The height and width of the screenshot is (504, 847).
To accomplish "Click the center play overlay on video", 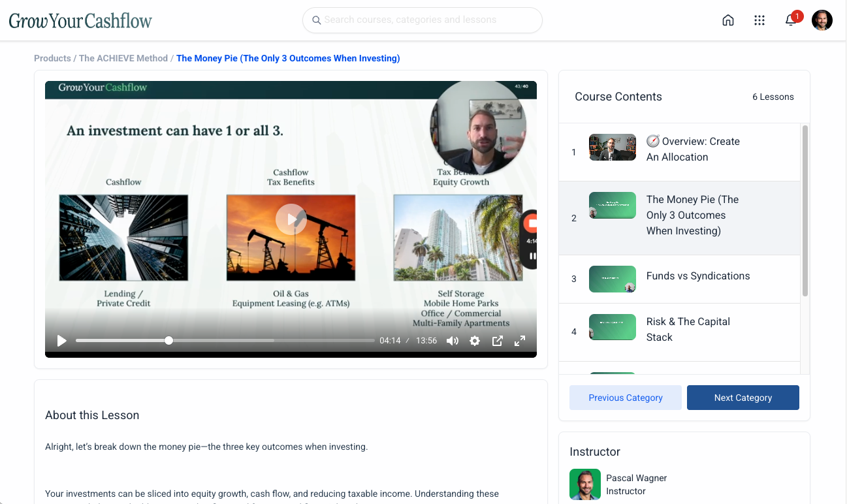I will click(291, 219).
